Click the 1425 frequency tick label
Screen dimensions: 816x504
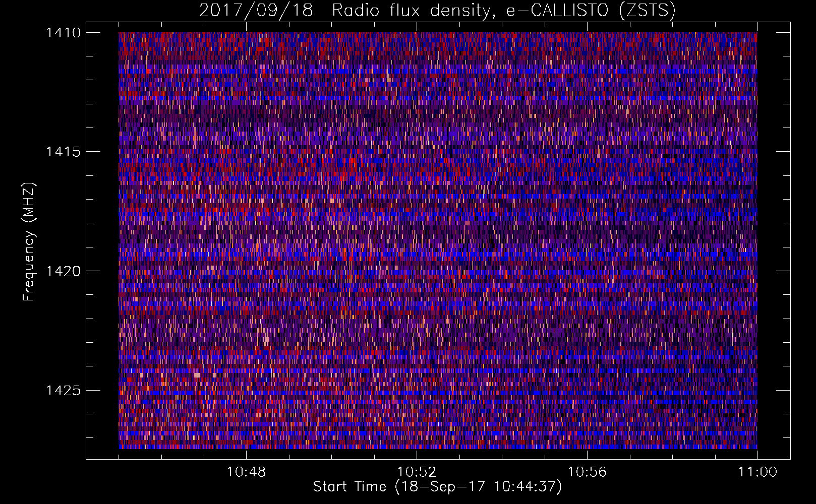pos(63,390)
